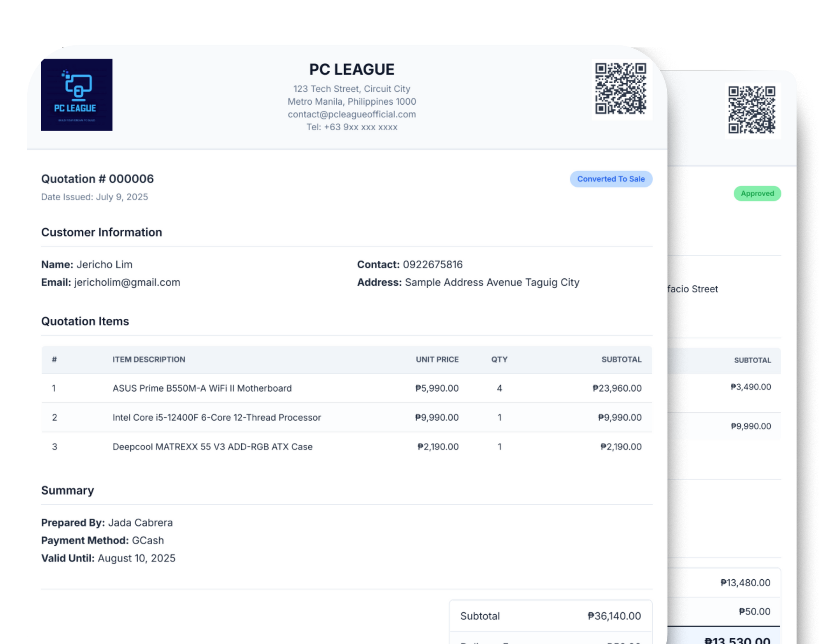The height and width of the screenshot is (644, 838).
Task: Click the 'facio Street' address in back document
Action: tap(693, 289)
